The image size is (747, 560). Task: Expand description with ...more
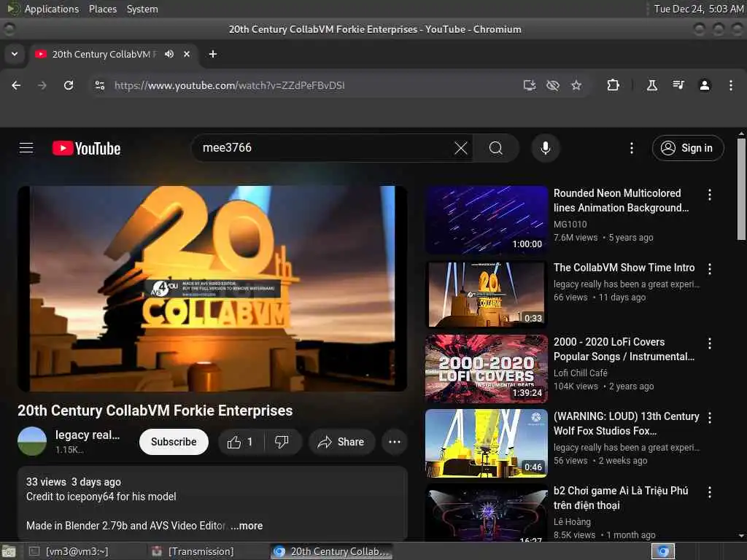tap(247, 526)
